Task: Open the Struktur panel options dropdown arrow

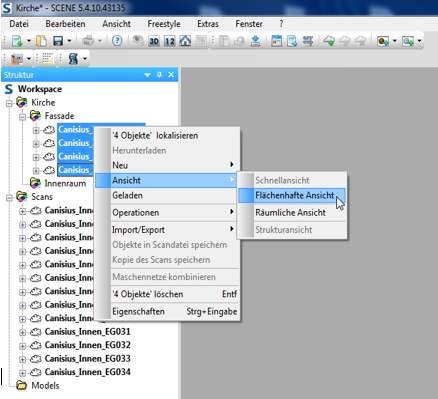Action: (147, 75)
